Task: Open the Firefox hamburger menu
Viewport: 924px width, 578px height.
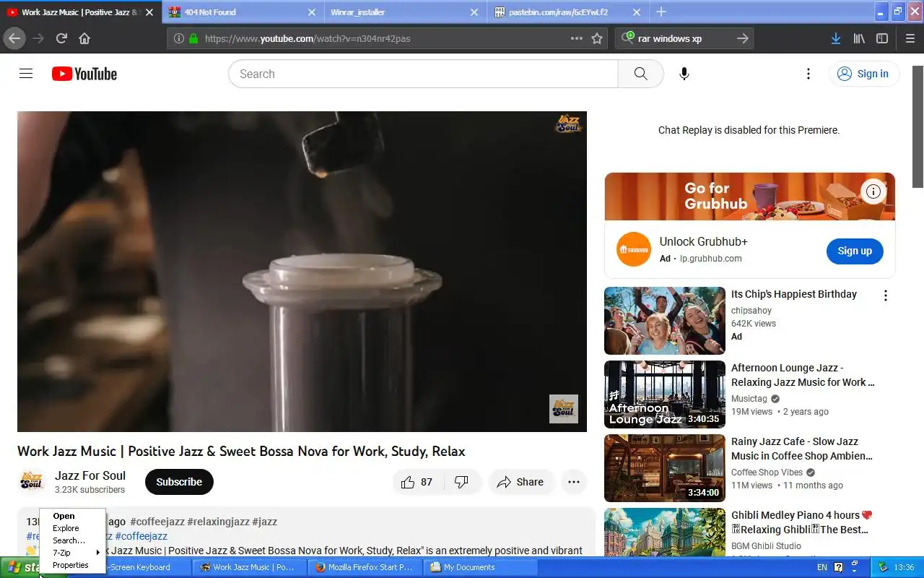Action: coord(910,38)
